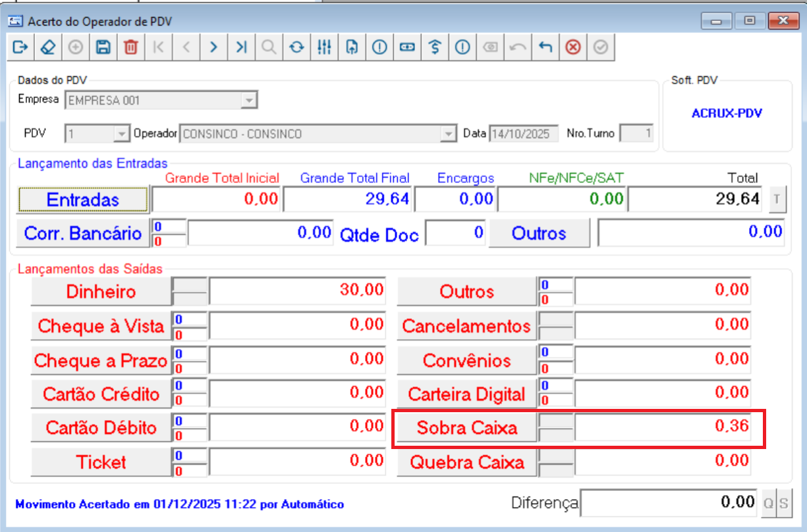
Task: Click the ticket-shaped toolbar icon
Action: pos(407,47)
